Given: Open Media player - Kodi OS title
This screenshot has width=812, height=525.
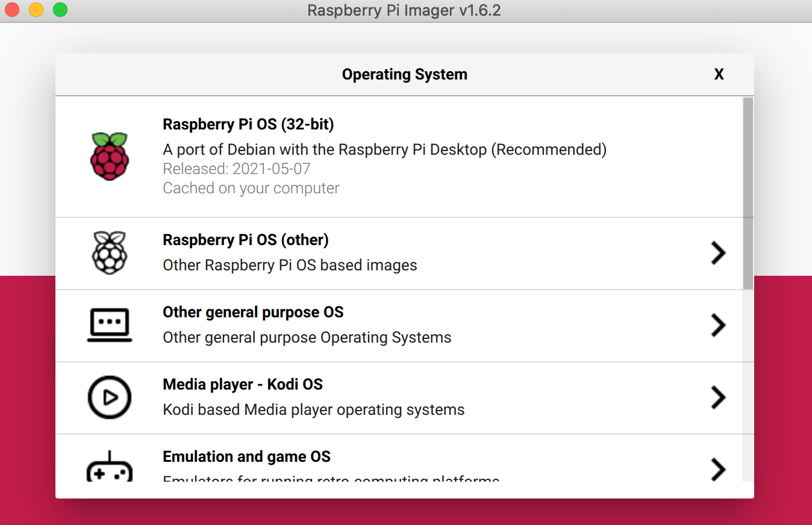Looking at the screenshot, I should tap(243, 384).
